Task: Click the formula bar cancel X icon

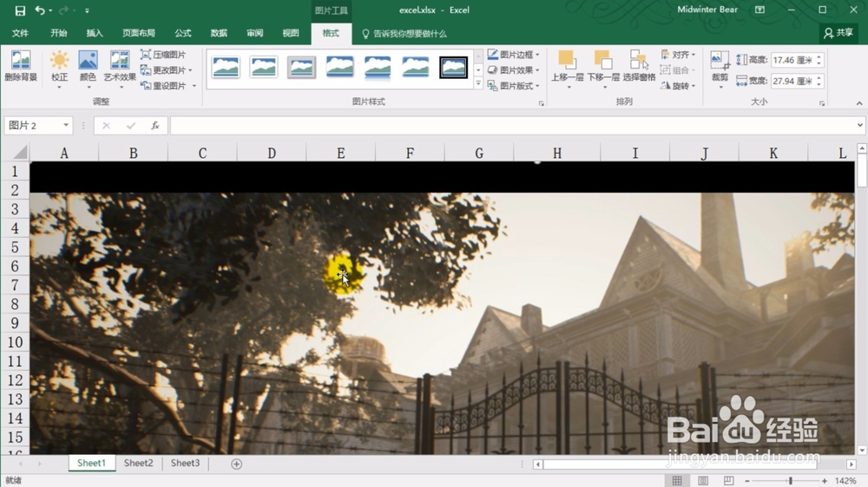Action: coord(106,126)
